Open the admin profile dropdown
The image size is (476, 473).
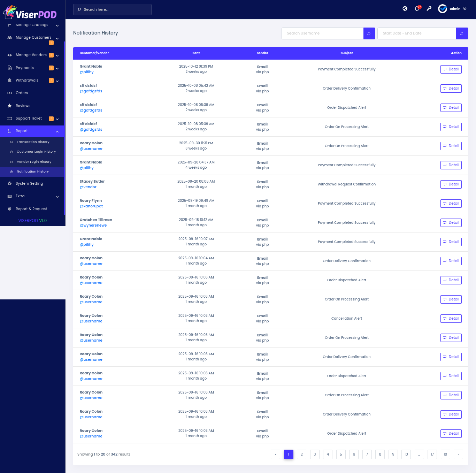[452, 9]
